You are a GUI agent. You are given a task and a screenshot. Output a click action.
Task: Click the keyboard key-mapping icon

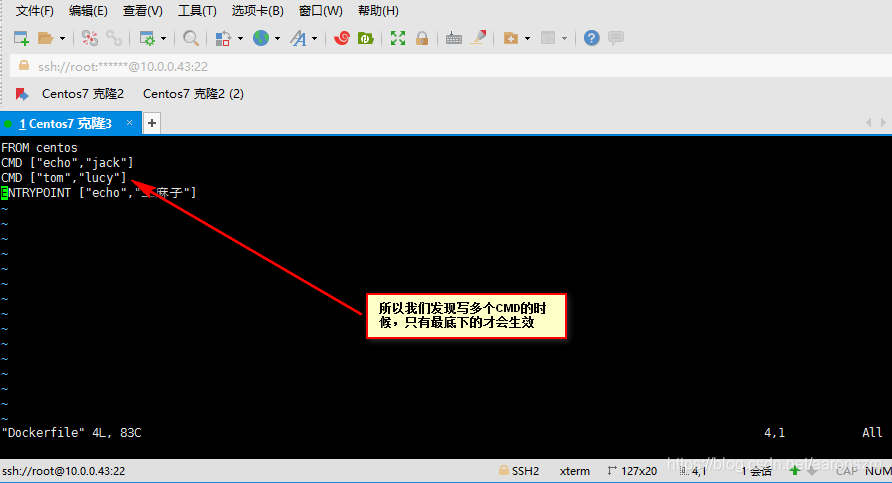[x=453, y=38]
